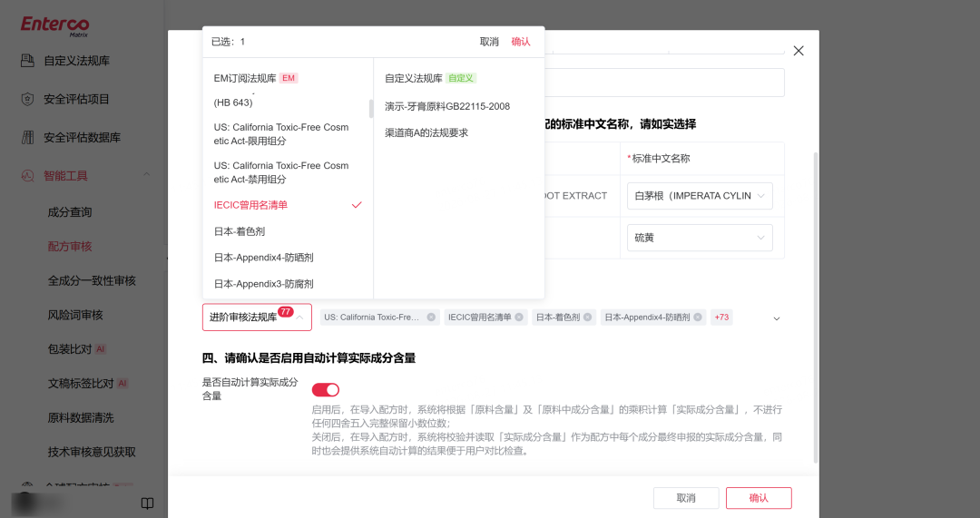Screen dimensions: 980x518
Task: Open the 白茅根 standard name dropdown
Action: 700,196
